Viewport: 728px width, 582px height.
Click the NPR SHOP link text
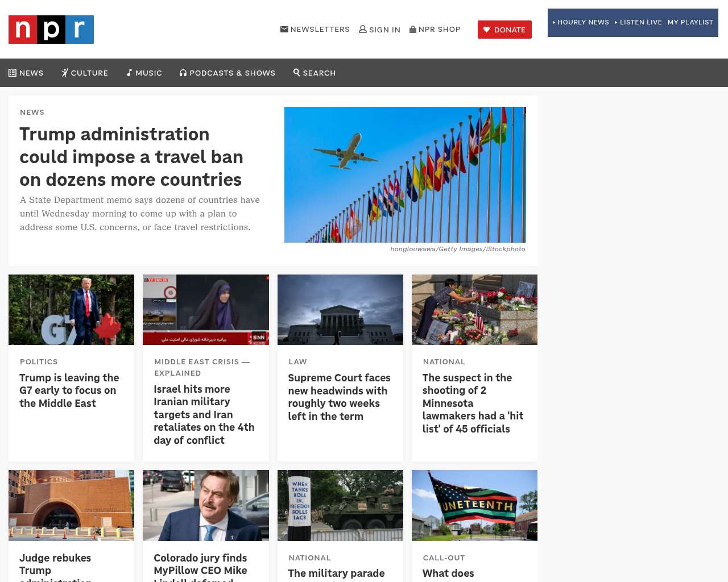(x=439, y=29)
